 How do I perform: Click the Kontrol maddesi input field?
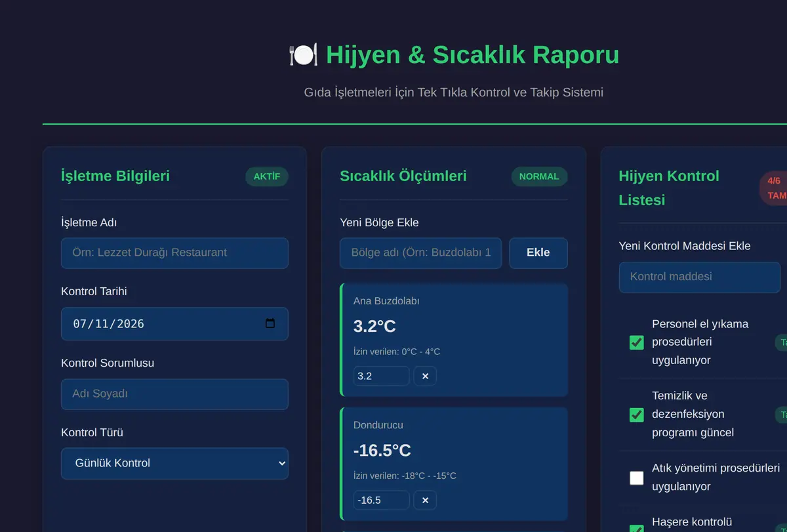pyautogui.click(x=700, y=277)
